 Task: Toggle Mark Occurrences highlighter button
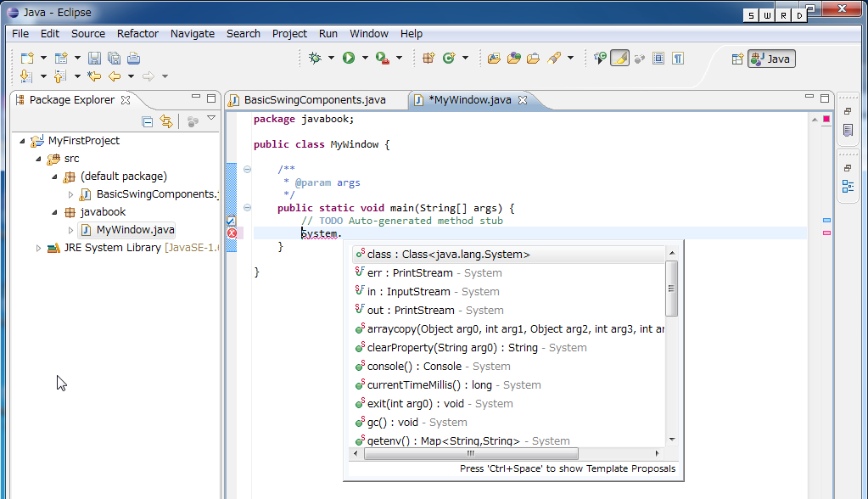click(619, 58)
